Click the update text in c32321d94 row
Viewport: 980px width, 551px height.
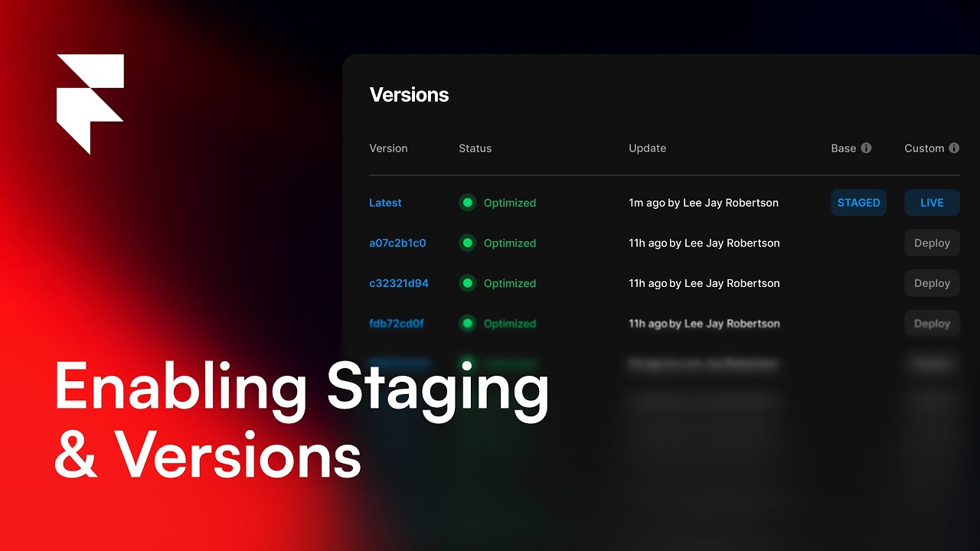point(704,283)
